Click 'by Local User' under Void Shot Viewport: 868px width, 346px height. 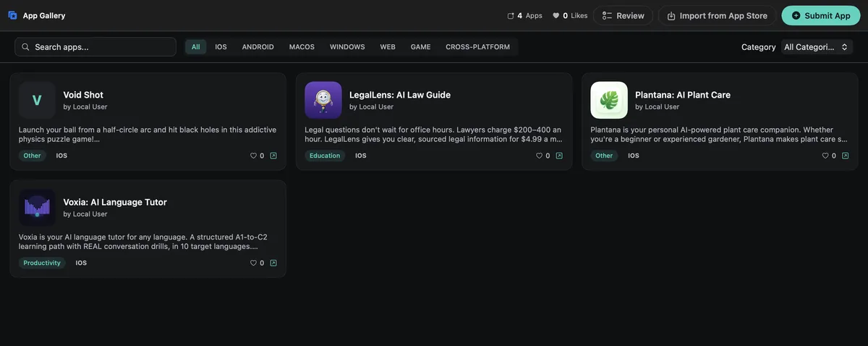[85, 107]
